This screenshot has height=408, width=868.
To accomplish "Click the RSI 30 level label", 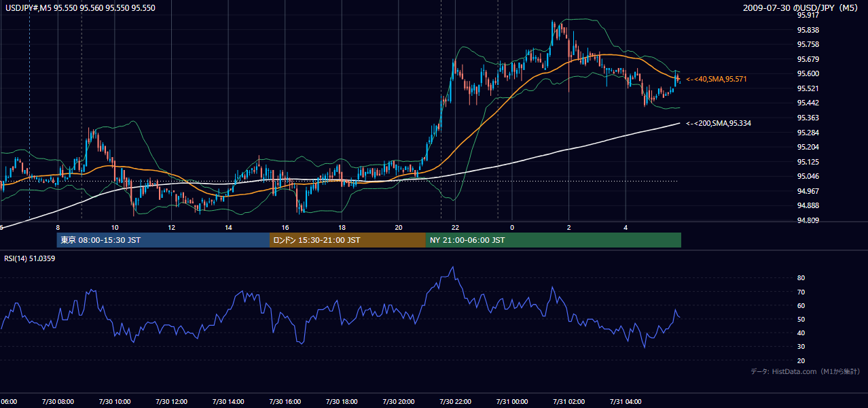I will [x=801, y=346].
